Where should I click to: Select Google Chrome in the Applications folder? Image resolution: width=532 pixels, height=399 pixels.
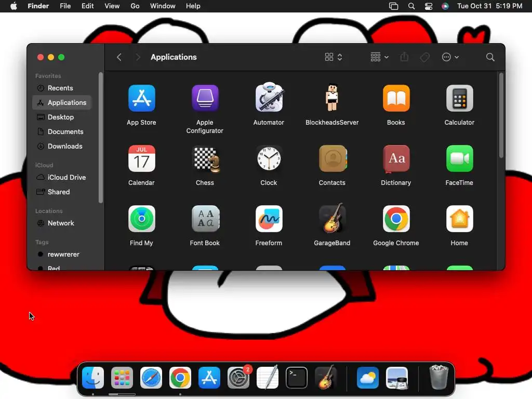pyautogui.click(x=396, y=219)
